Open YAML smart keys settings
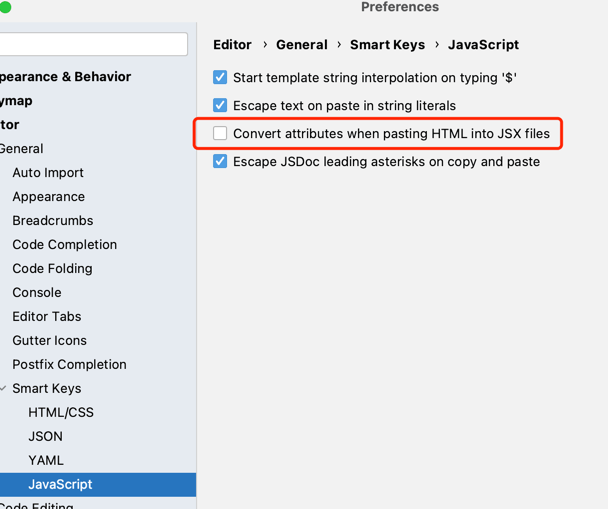 (x=46, y=460)
